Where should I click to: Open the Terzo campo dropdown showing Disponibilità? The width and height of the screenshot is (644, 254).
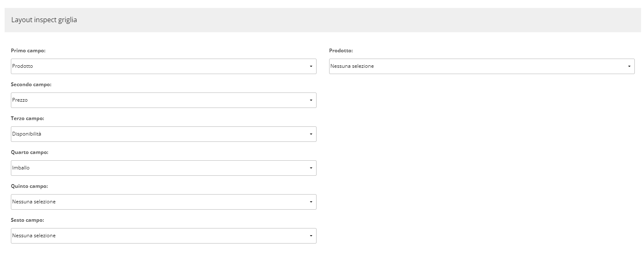(164, 134)
